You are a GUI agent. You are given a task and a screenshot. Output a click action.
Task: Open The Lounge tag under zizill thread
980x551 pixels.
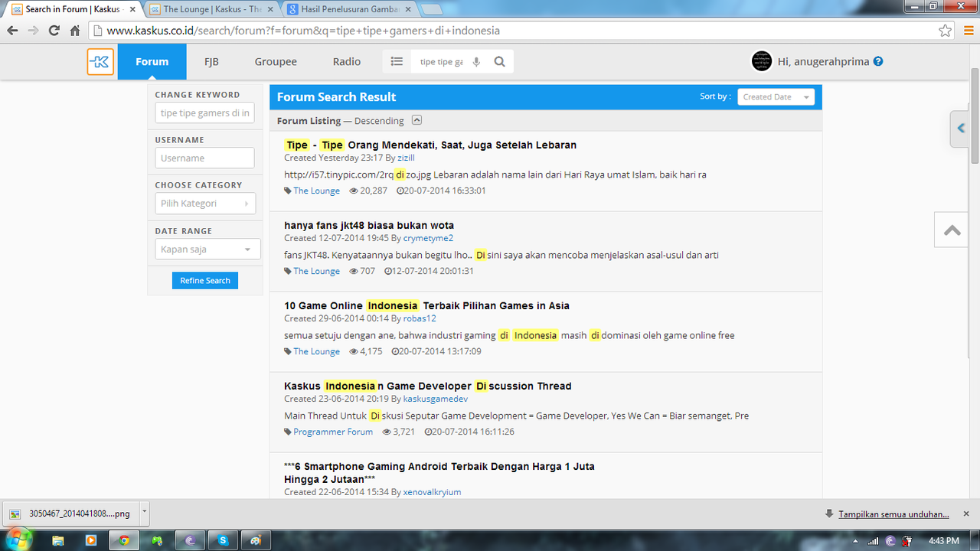coord(316,191)
